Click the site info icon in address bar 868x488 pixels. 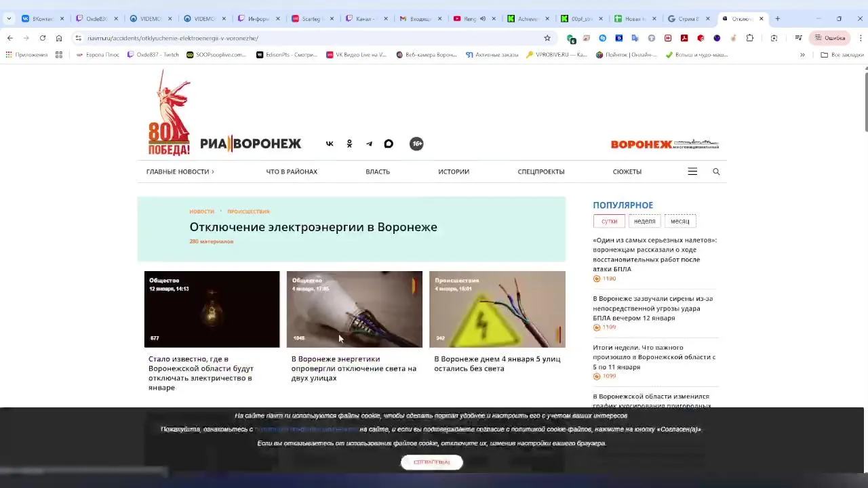(x=79, y=38)
